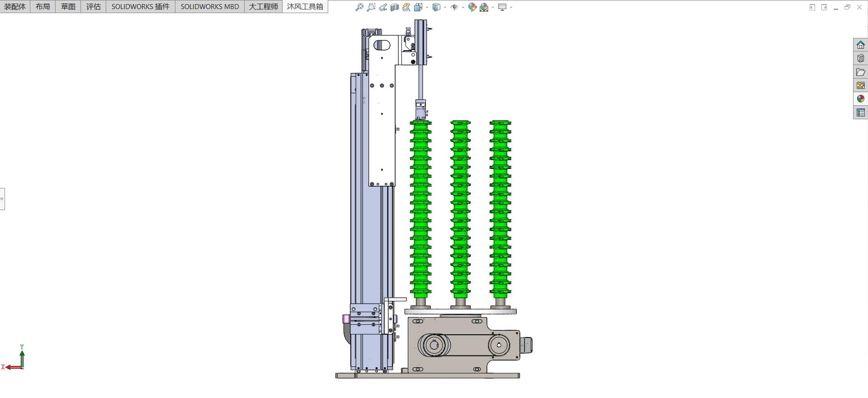Minimize the document window
Screen dimensions: 868x398
tap(836, 7)
